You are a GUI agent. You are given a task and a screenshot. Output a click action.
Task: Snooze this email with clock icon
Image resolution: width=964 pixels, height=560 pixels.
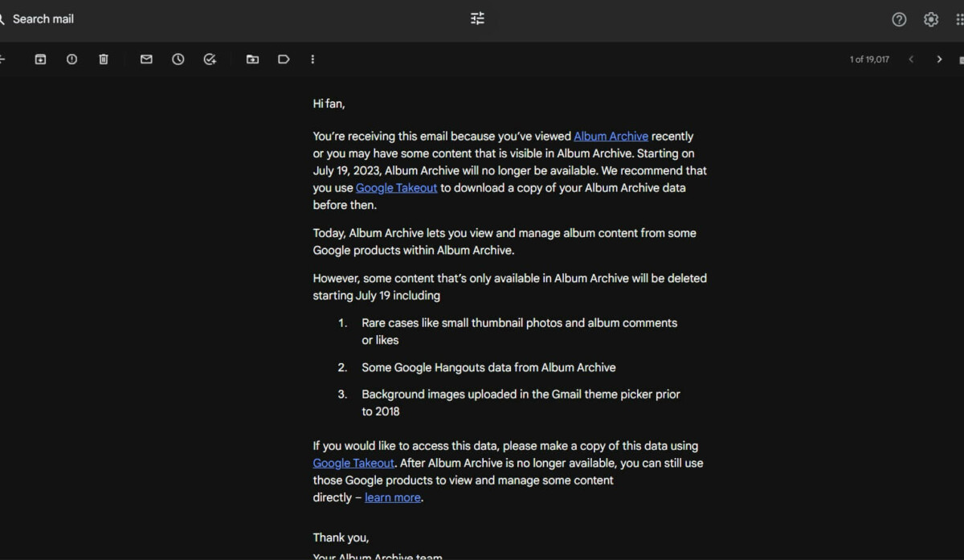178,59
